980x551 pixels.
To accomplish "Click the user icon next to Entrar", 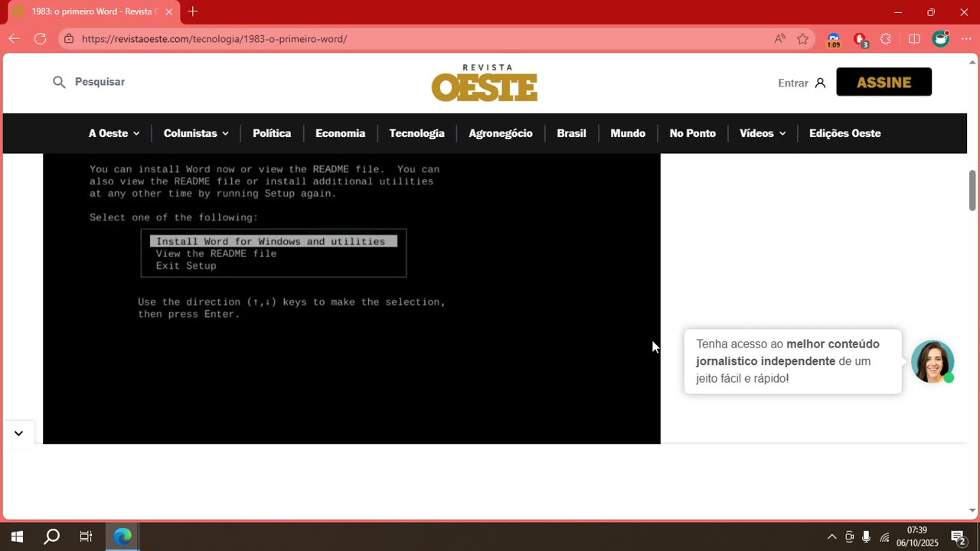I will point(820,83).
